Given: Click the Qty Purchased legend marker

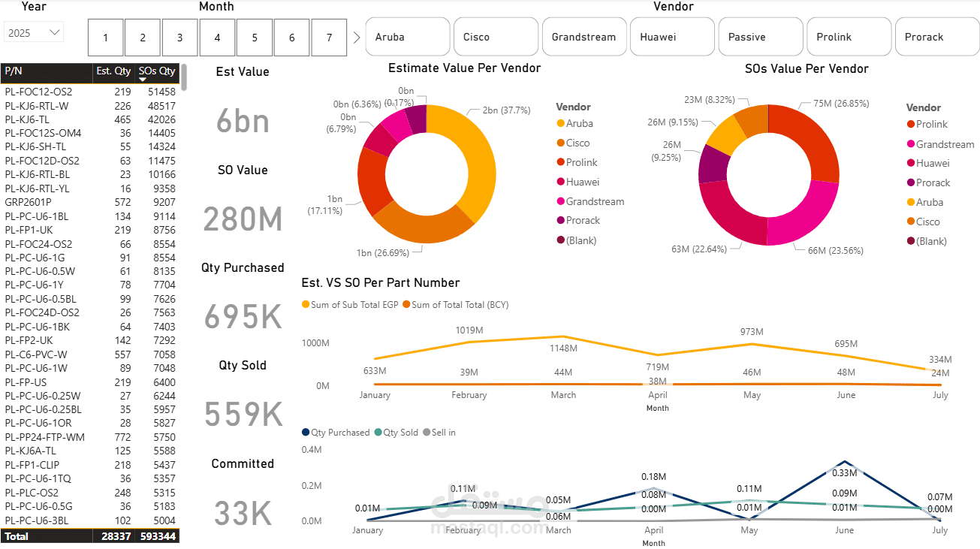Looking at the screenshot, I should pos(305,433).
